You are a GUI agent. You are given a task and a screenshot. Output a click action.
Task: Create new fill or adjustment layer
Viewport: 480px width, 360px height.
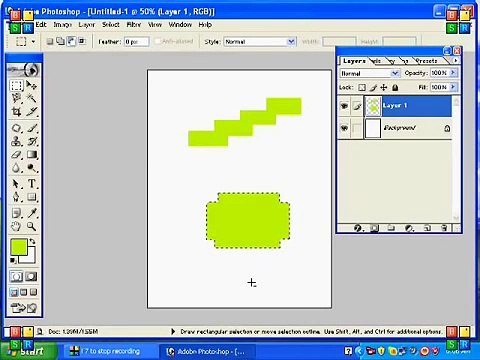[409, 228]
